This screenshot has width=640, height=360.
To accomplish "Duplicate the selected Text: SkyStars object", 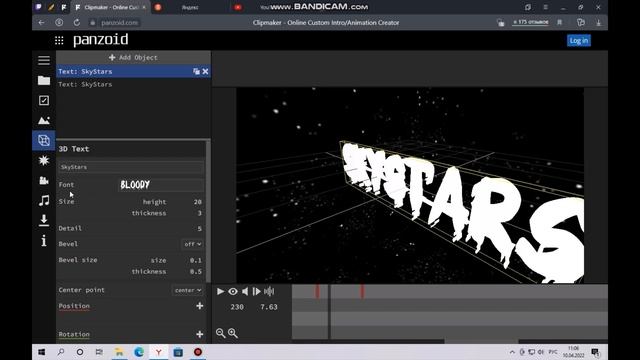I will (x=196, y=71).
